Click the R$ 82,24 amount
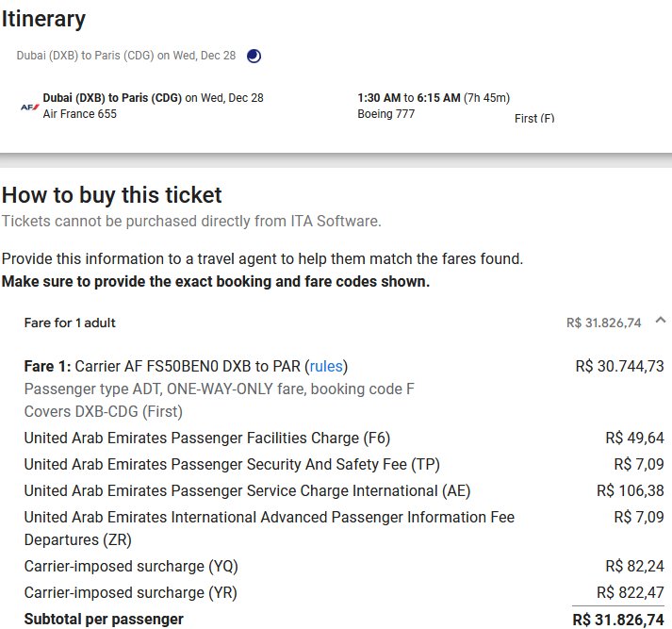This screenshot has height=629, width=672. click(634, 567)
